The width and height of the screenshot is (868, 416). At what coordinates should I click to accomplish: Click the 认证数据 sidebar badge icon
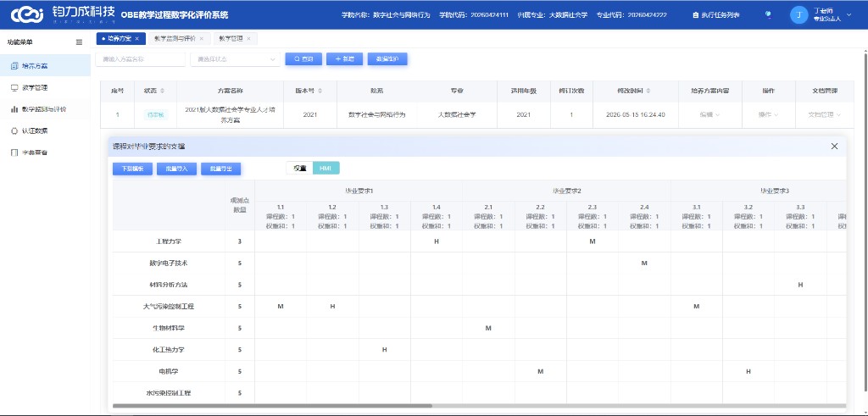[x=14, y=131]
